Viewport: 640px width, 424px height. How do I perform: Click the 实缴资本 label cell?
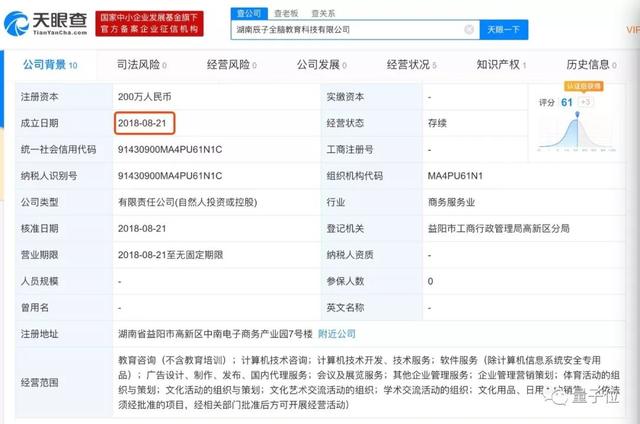[371, 97]
